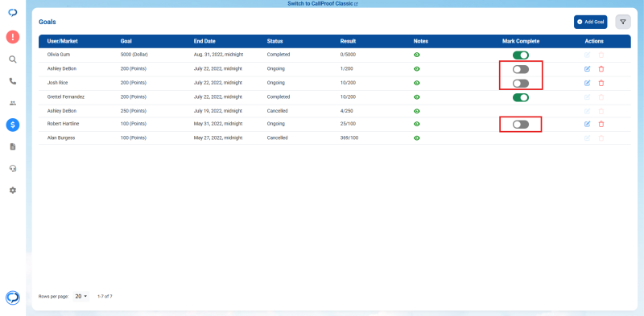
Task: View notes for Grettel Fernandez's goal
Action: coord(417,97)
